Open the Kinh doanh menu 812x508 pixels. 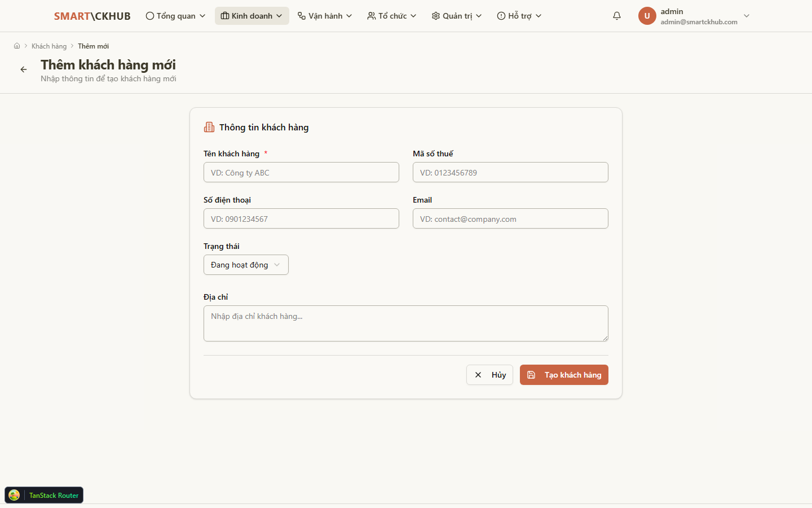coord(251,16)
